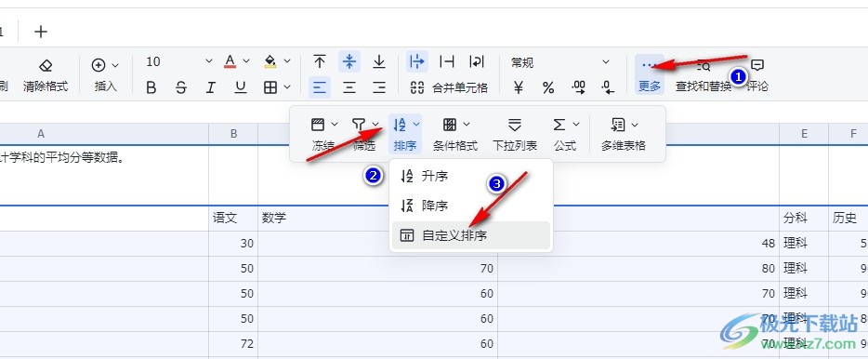Align text right
This screenshot has height=359, width=868.
(379, 87)
